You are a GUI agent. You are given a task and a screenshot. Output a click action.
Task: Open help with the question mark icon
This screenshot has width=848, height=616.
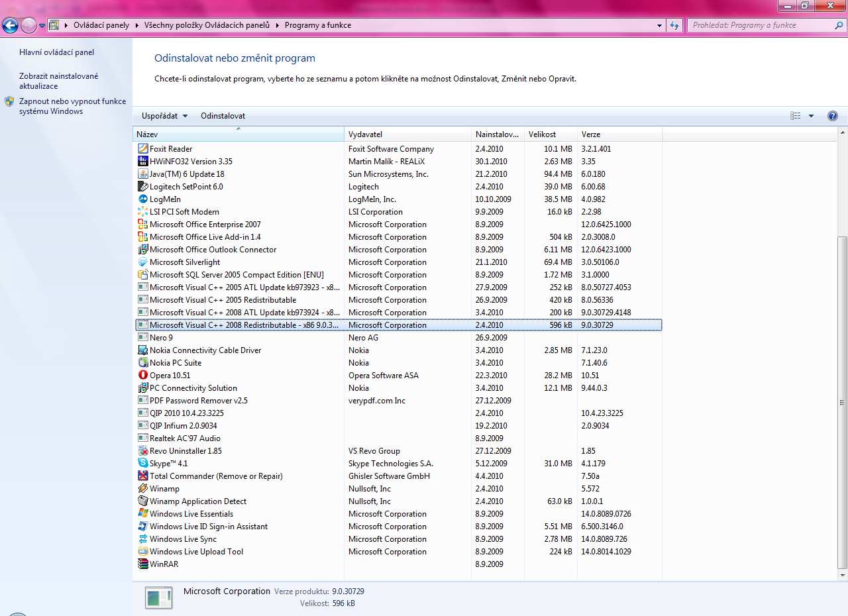click(x=833, y=116)
